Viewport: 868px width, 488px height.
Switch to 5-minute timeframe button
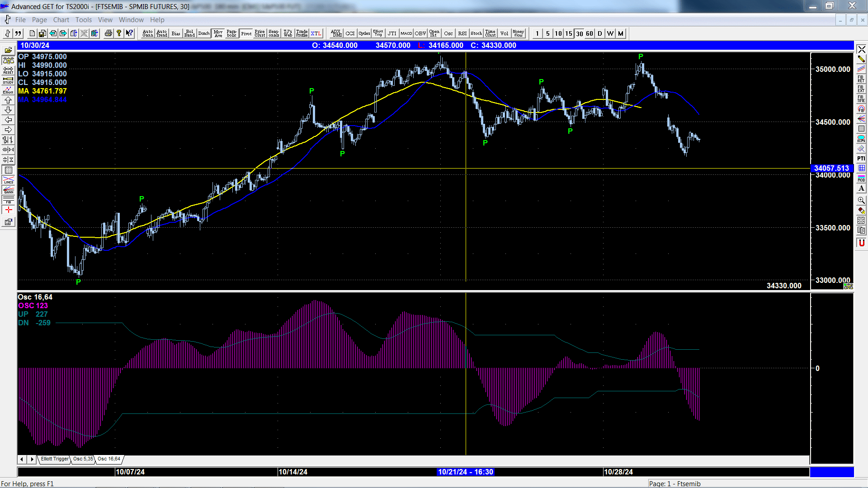coord(548,33)
